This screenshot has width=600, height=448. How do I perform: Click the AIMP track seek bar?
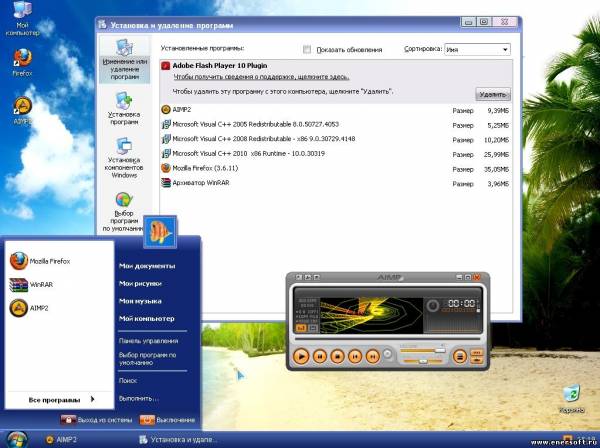coord(387,339)
